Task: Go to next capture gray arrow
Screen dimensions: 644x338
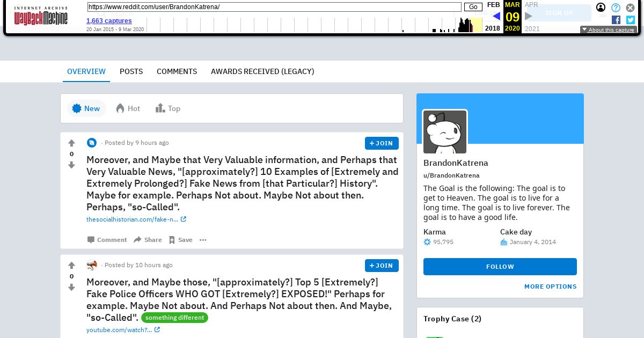Action: tap(529, 16)
